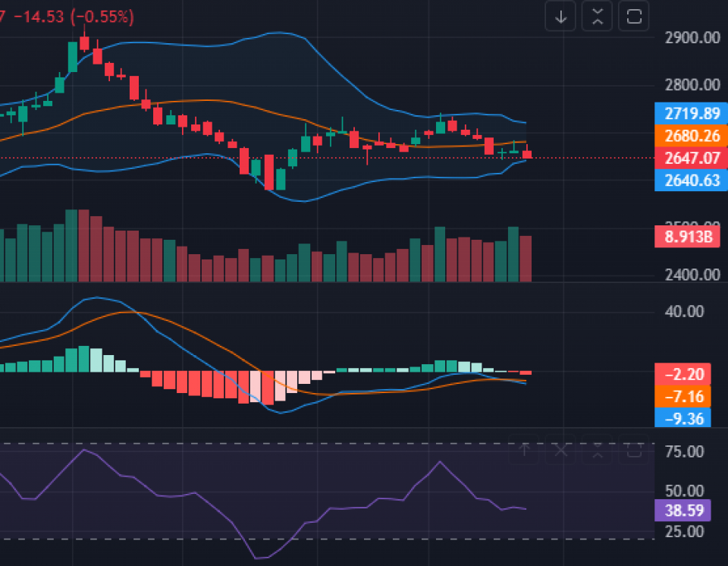Move the RSI pane up

coord(525,450)
